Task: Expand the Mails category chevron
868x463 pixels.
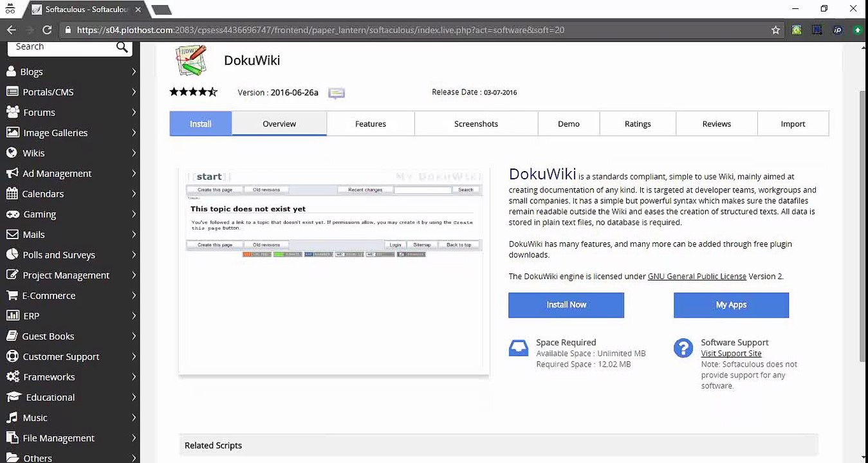Action: [x=134, y=234]
